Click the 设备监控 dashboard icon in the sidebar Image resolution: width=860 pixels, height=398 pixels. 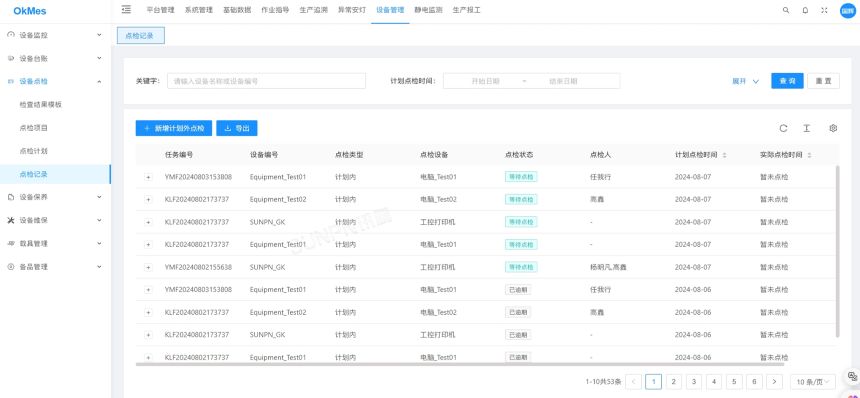pos(10,35)
